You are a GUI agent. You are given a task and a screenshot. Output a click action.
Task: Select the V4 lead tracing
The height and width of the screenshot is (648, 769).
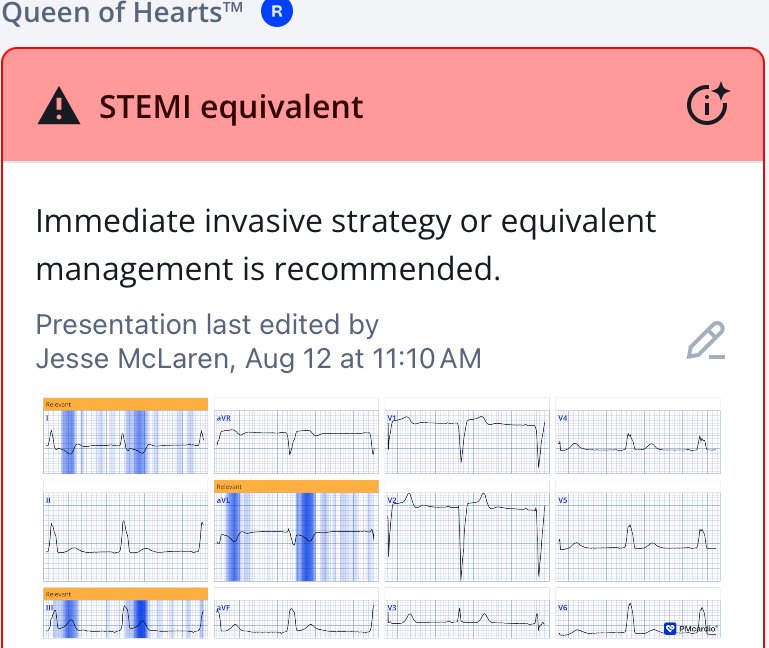pos(638,436)
